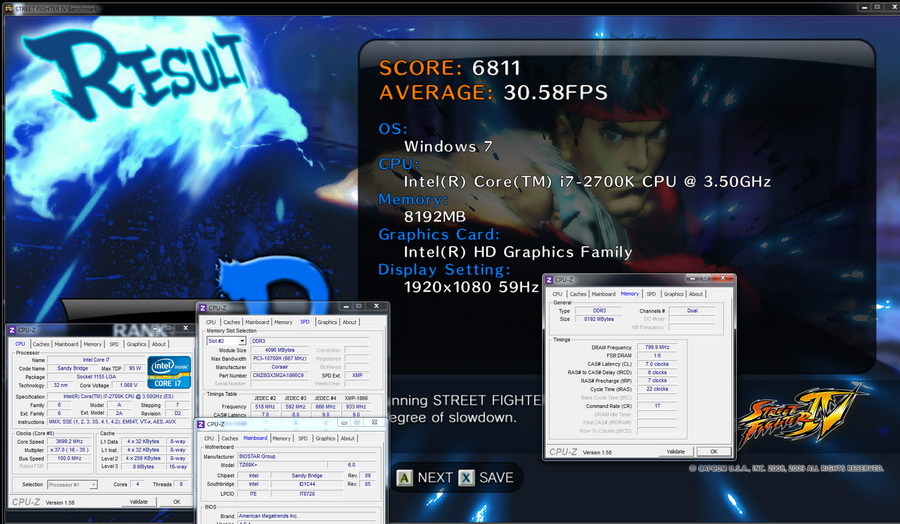Click the green A icon beside NEXT
Image resolution: width=900 pixels, height=524 pixels.
tap(404, 478)
